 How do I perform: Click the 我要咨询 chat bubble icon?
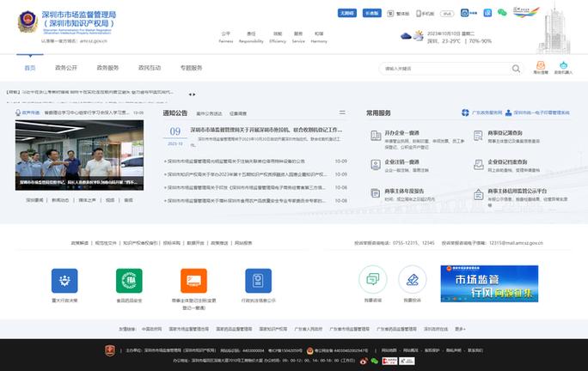tap(371, 279)
